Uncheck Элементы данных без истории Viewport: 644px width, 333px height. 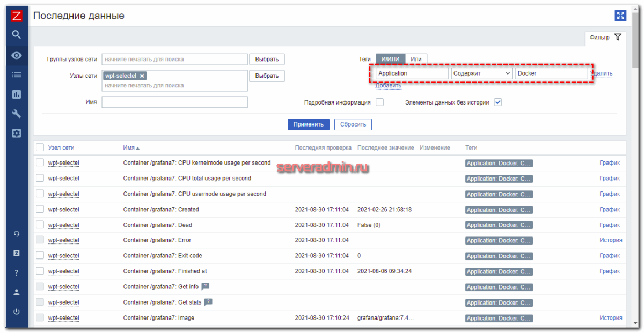point(497,102)
